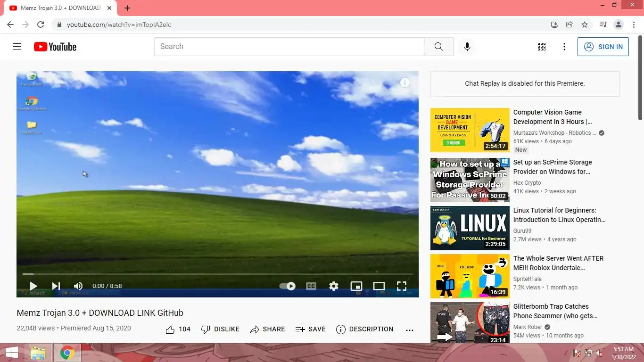The width and height of the screenshot is (644, 362).
Task: Skip to the next video
Action: [56, 286]
